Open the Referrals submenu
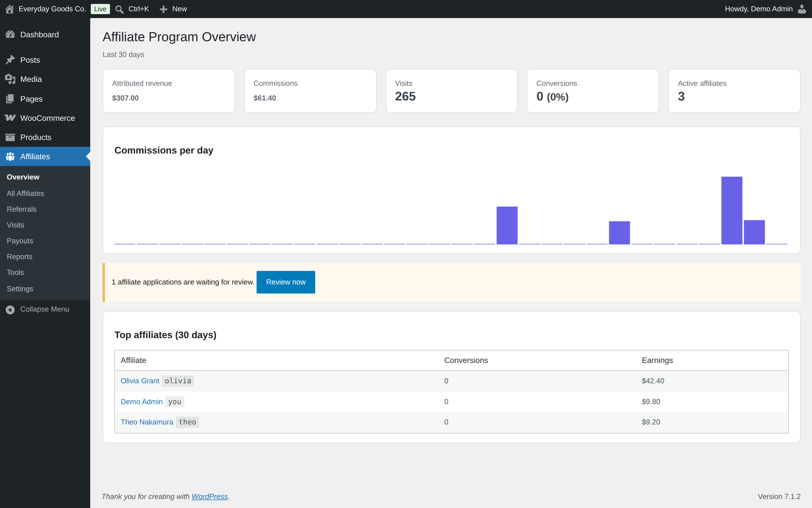The width and height of the screenshot is (812, 508). point(21,209)
